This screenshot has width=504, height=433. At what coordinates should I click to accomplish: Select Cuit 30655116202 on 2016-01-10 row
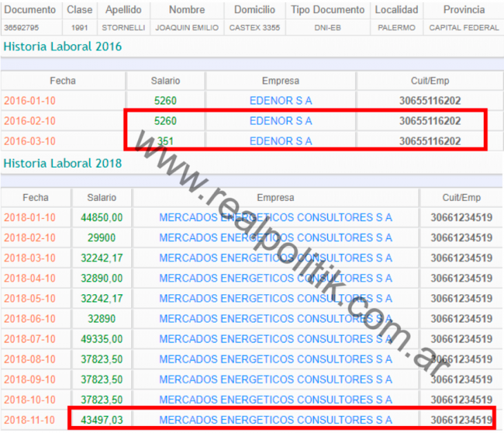click(x=429, y=101)
